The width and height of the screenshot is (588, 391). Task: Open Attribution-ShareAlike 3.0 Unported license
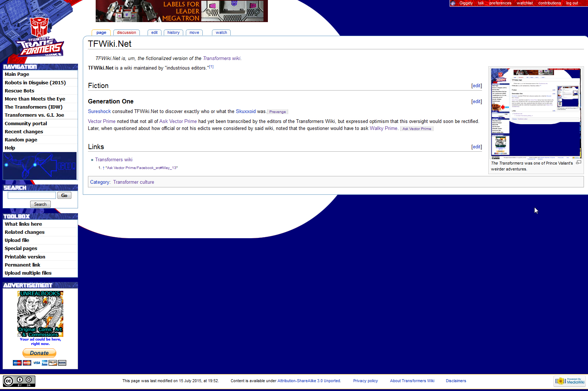(309, 381)
